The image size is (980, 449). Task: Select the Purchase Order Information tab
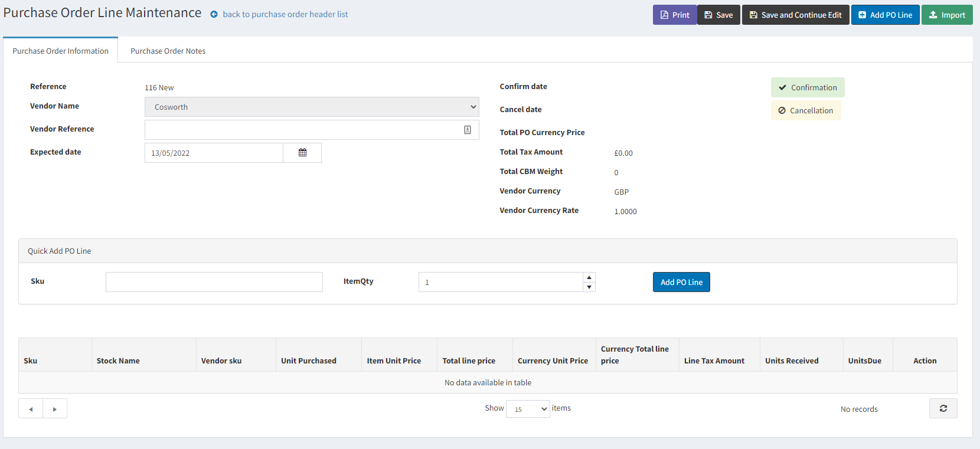60,51
